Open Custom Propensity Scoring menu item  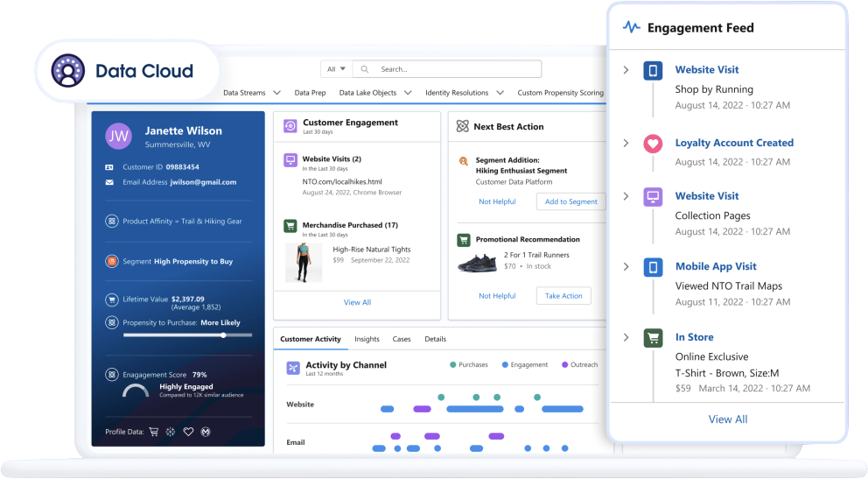[560, 93]
